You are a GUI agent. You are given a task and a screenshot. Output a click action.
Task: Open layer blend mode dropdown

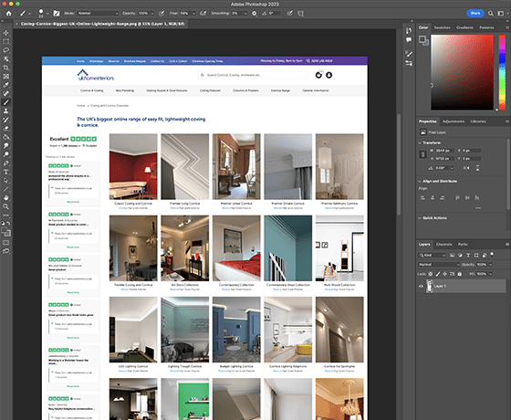439,265
